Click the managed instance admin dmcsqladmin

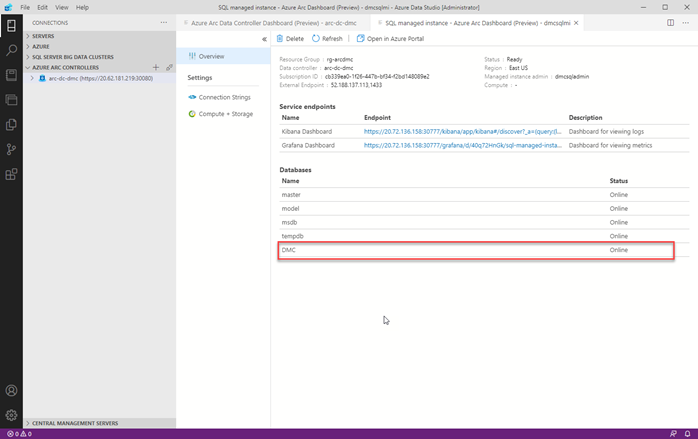click(572, 77)
